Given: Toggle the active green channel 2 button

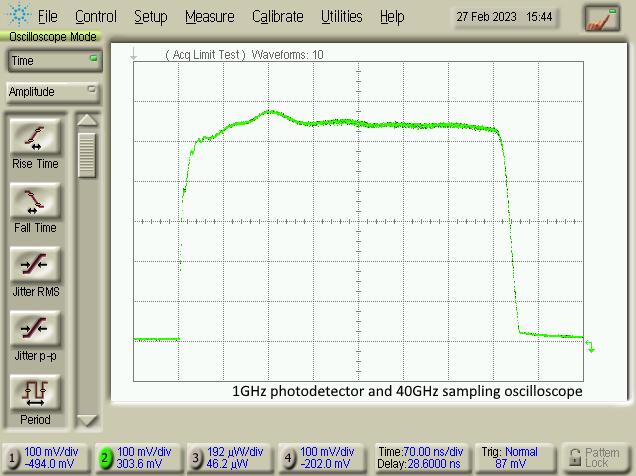Looking at the screenshot, I should [x=104, y=458].
